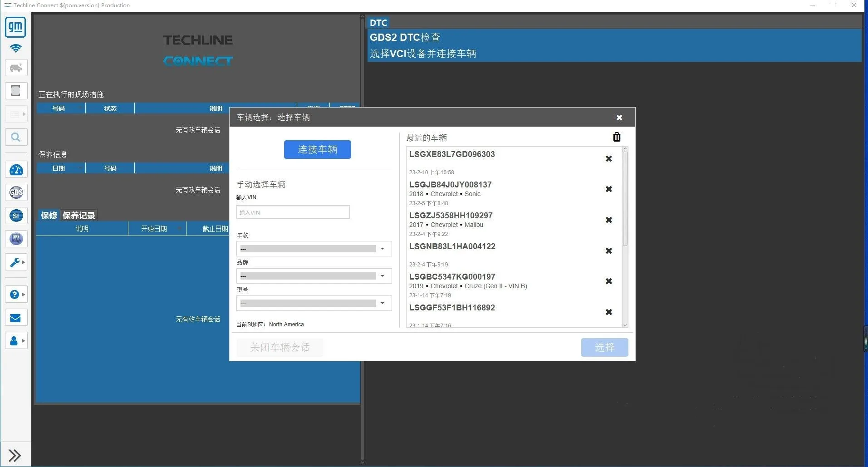Image resolution: width=868 pixels, height=467 pixels.
Task: Close the 车辆选择 dialog
Action: pyautogui.click(x=619, y=118)
